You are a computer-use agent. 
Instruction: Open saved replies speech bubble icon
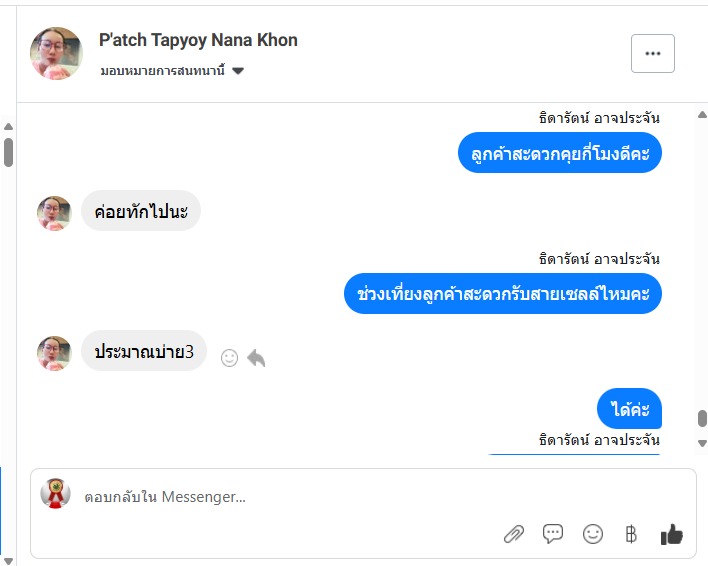coord(553,534)
